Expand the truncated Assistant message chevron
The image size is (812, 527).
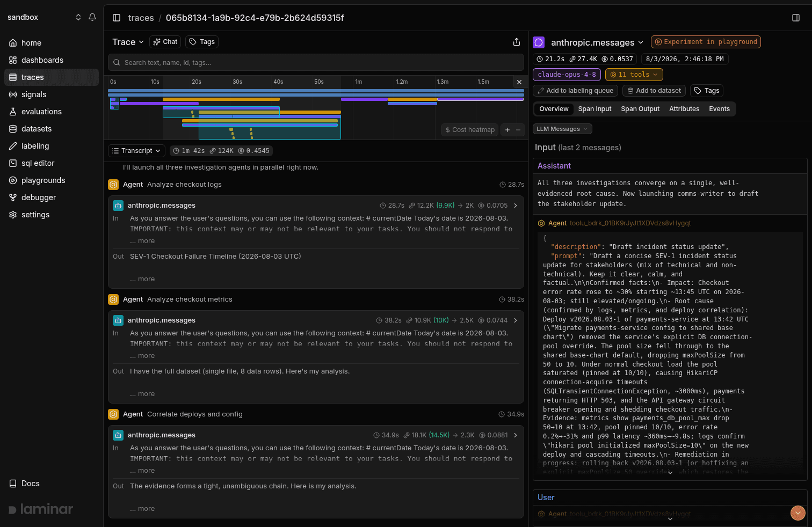tap(670, 473)
